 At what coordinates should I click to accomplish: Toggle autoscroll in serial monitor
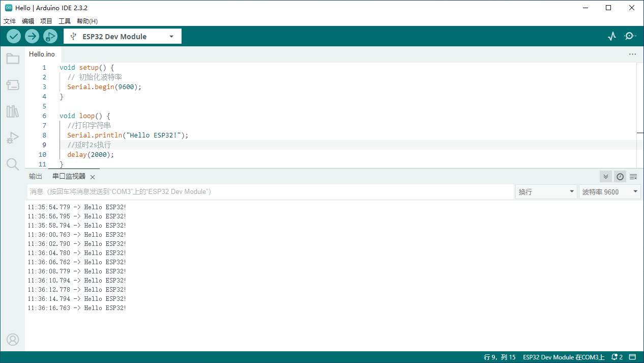[605, 177]
